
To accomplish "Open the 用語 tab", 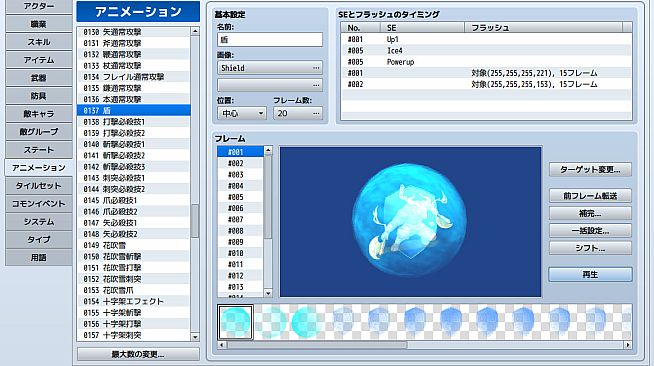I will coord(39,257).
